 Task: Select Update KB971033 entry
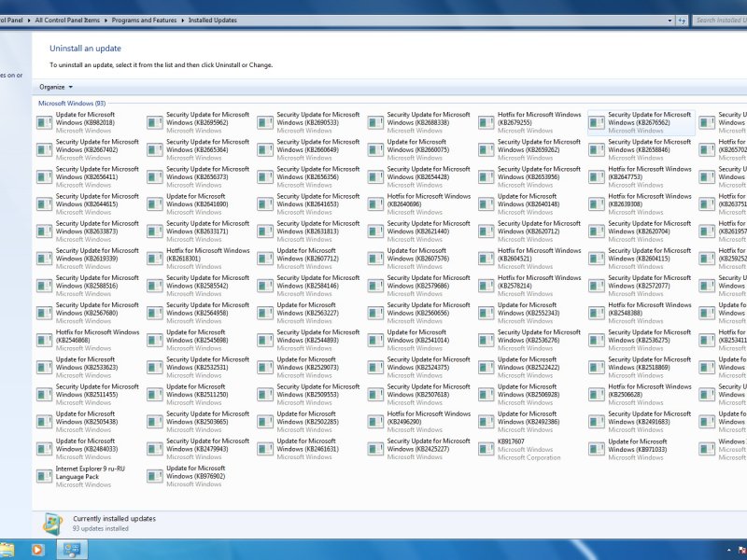pyautogui.click(x=641, y=449)
